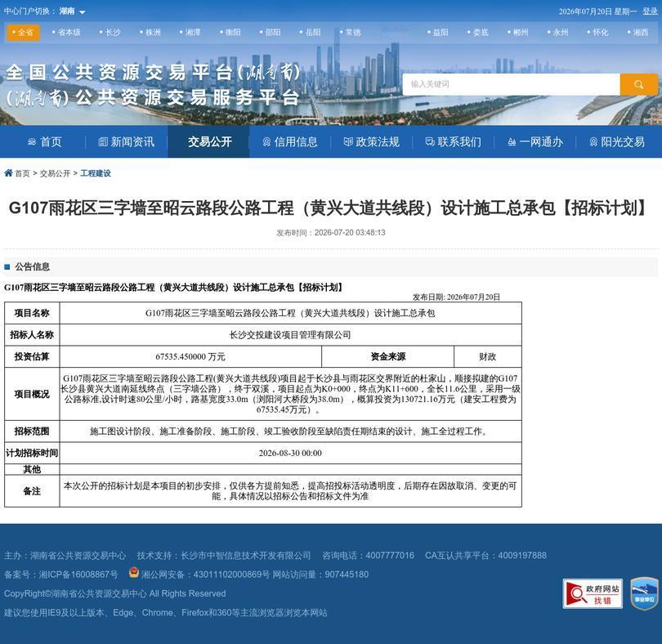Viewport: 662px width, 644px height.
Task: Select the 邵阳 region tab
Action: point(271,33)
